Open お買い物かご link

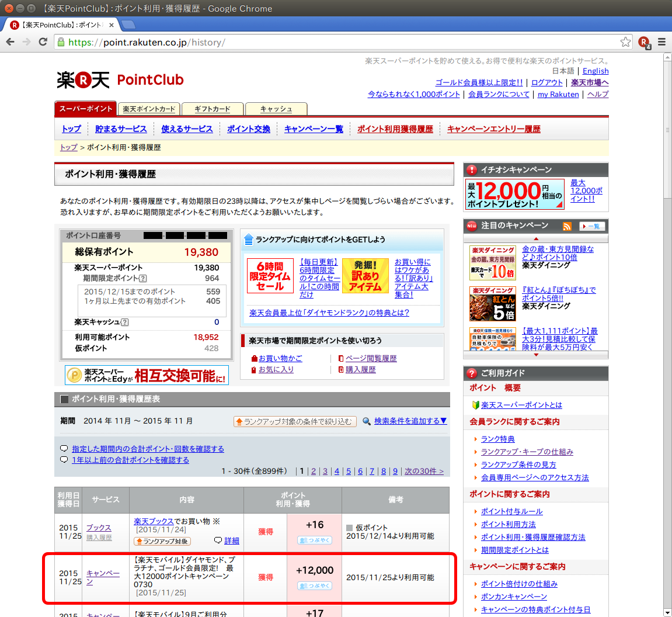[x=280, y=358]
